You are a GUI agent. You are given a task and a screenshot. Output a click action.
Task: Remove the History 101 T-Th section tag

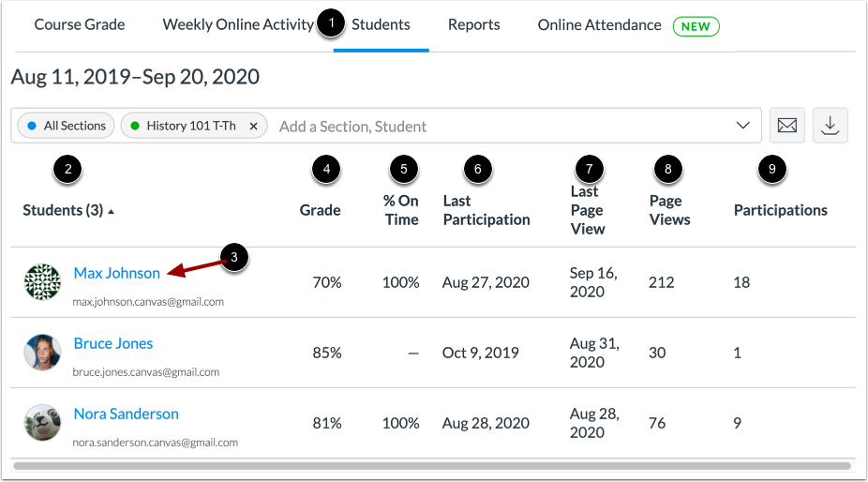253,126
